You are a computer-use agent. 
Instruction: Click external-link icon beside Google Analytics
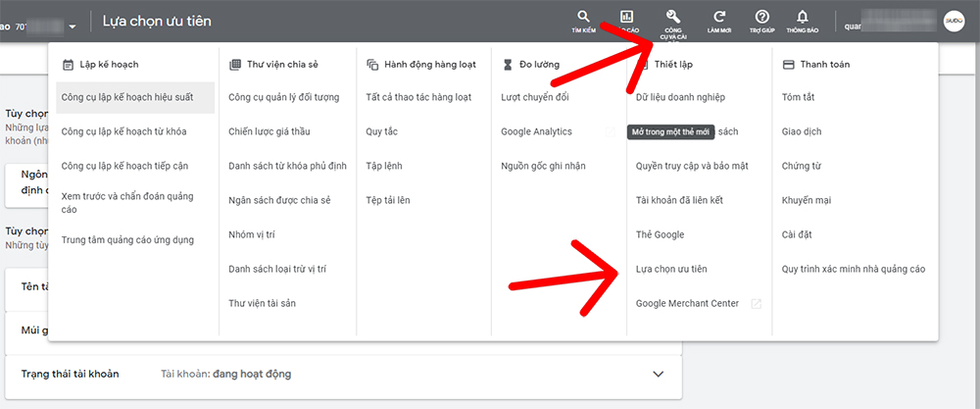pyautogui.click(x=610, y=132)
